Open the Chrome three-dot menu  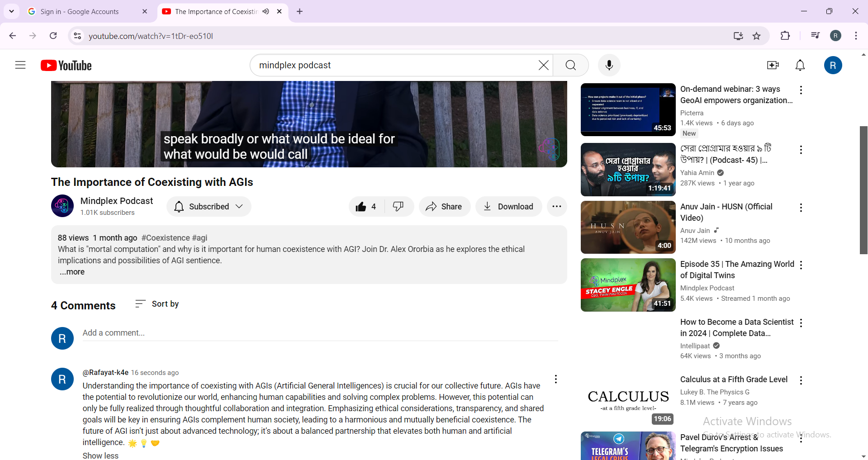[856, 36]
